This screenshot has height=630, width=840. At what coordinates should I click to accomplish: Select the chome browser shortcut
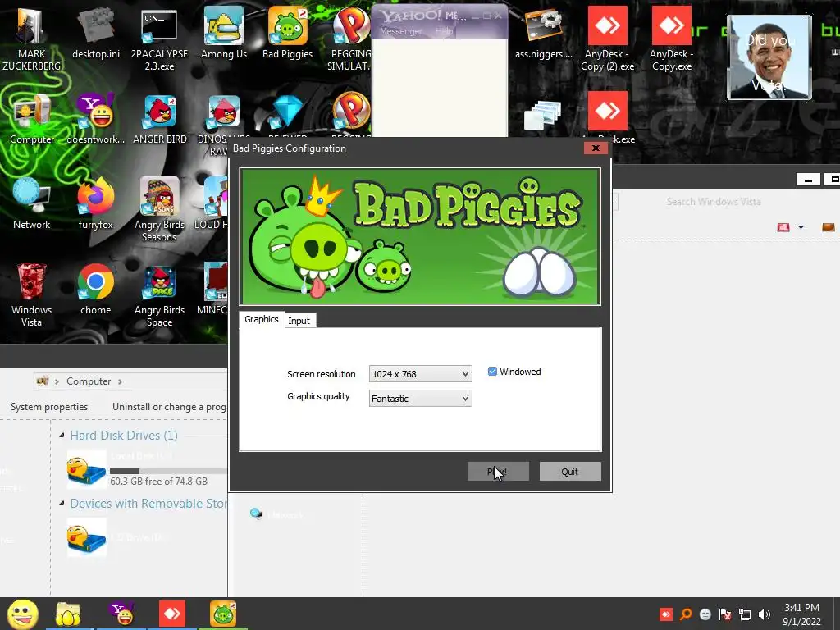(x=95, y=290)
